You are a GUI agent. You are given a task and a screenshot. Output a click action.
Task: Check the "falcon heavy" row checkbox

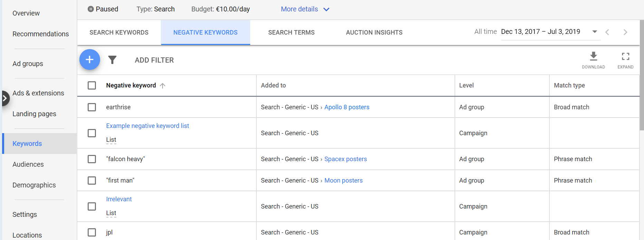[x=92, y=159]
